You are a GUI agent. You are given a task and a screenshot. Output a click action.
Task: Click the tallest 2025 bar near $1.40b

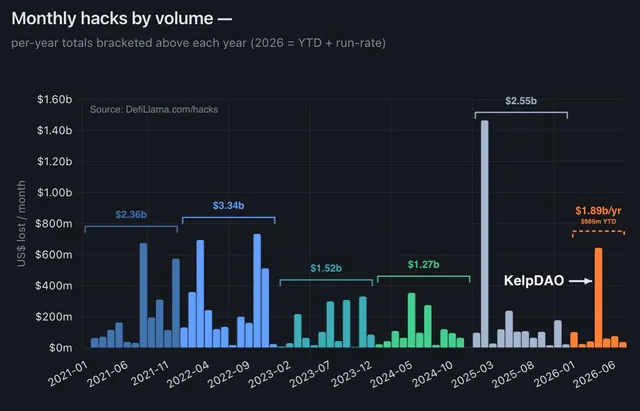tap(484, 234)
